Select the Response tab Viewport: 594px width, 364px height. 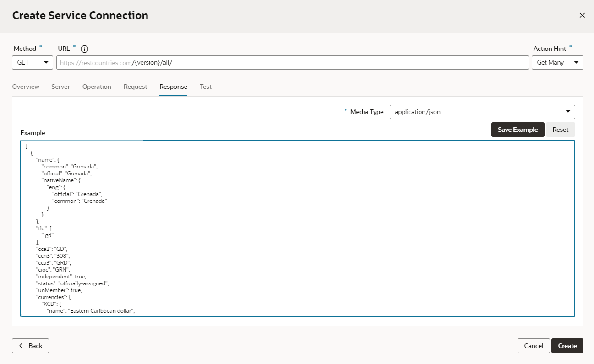173,87
